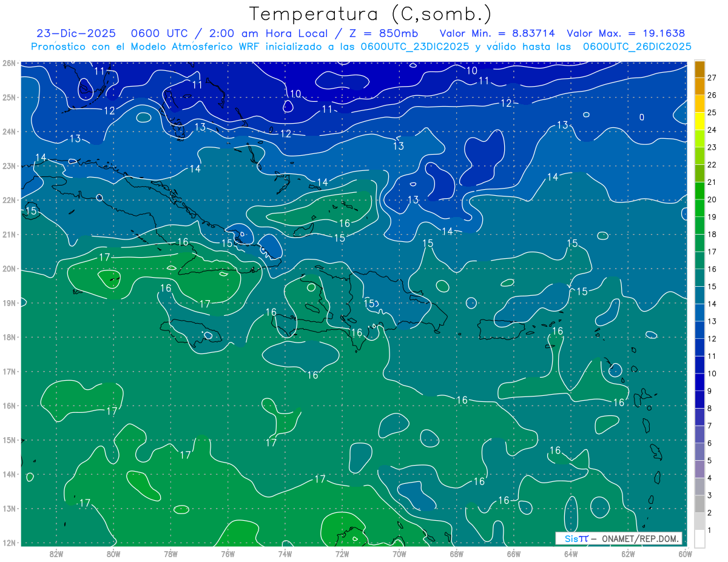Click the 'Temperatura (C,somb.)' chart title

coord(371,14)
